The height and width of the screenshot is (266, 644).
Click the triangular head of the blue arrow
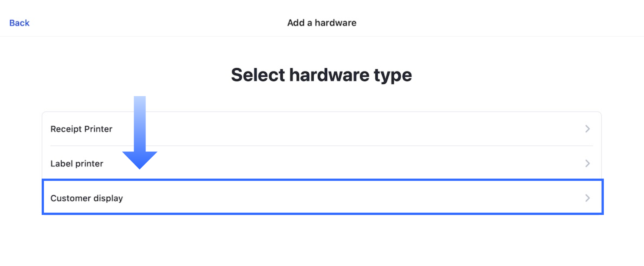[140, 159]
